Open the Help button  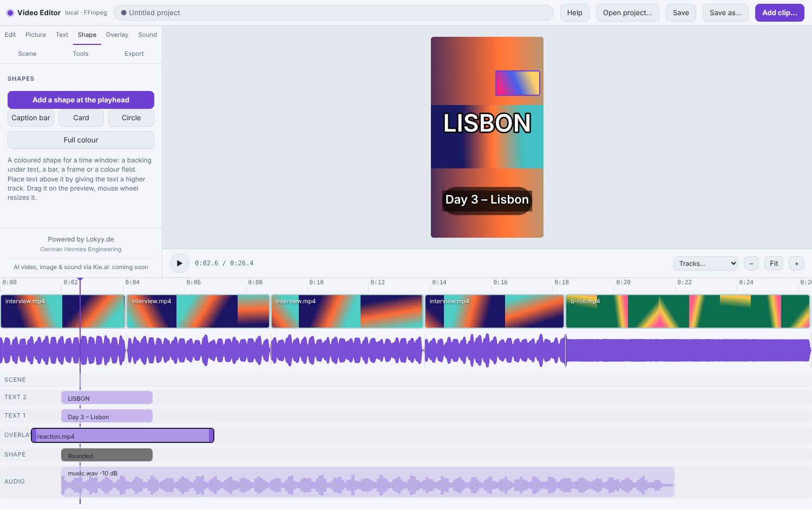(575, 13)
